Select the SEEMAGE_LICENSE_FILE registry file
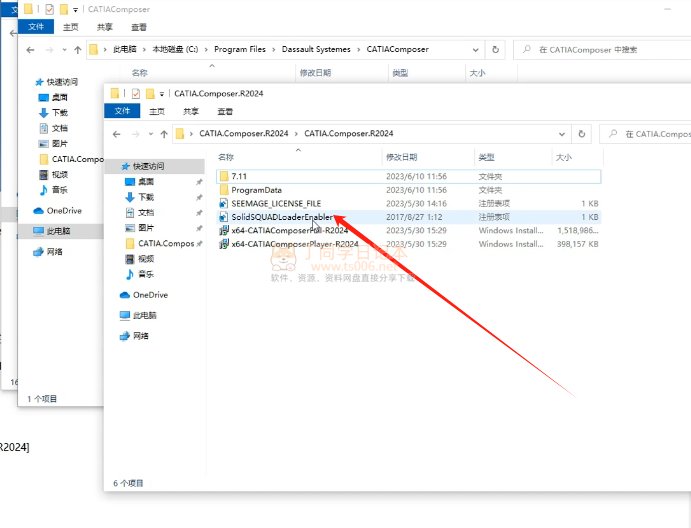This screenshot has width=691, height=528. pos(275,203)
